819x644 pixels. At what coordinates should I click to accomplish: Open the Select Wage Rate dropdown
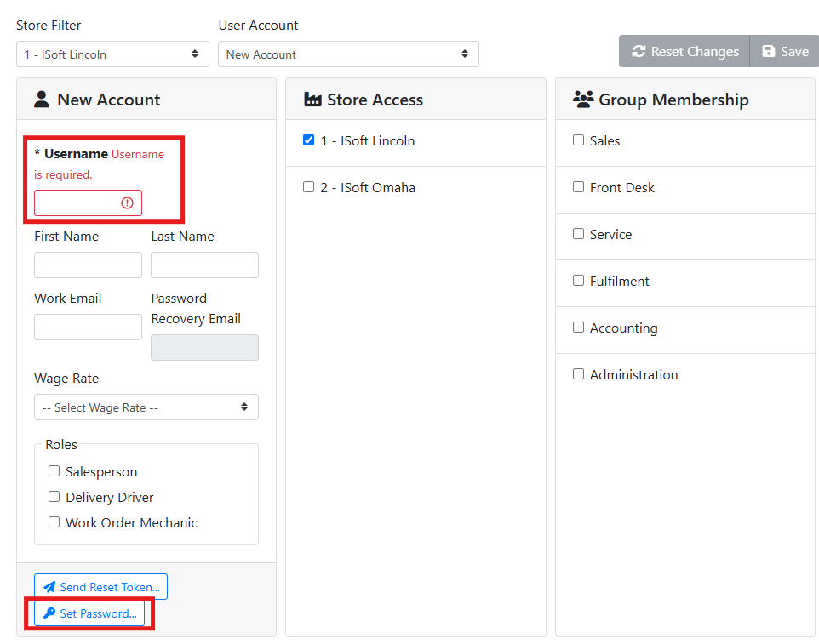coord(146,407)
